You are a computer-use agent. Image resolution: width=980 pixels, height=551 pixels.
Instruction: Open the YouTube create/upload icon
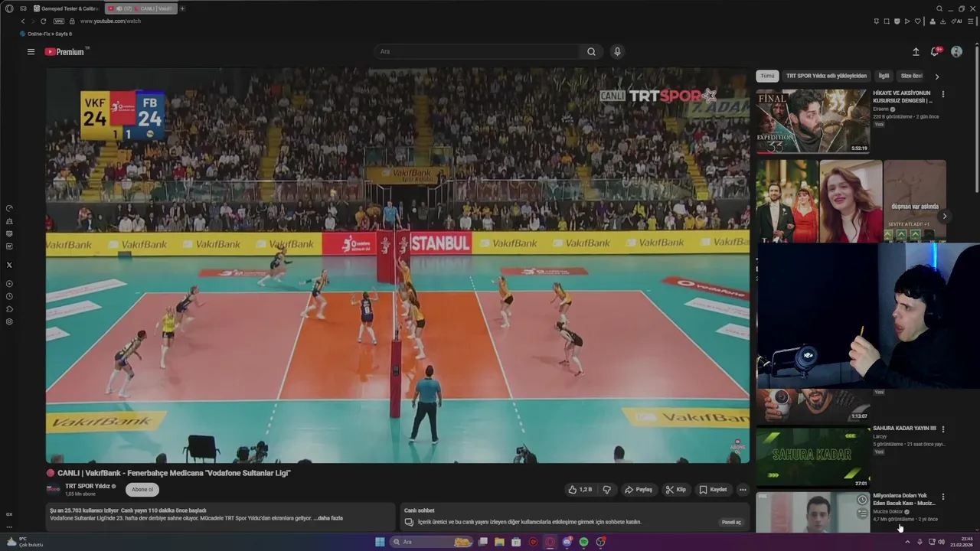coord(916,52)
